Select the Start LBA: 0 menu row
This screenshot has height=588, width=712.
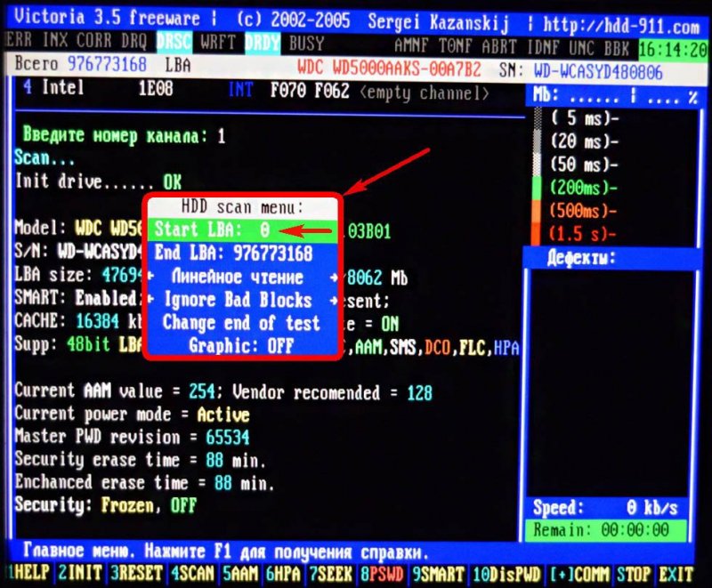click(243, 230)
